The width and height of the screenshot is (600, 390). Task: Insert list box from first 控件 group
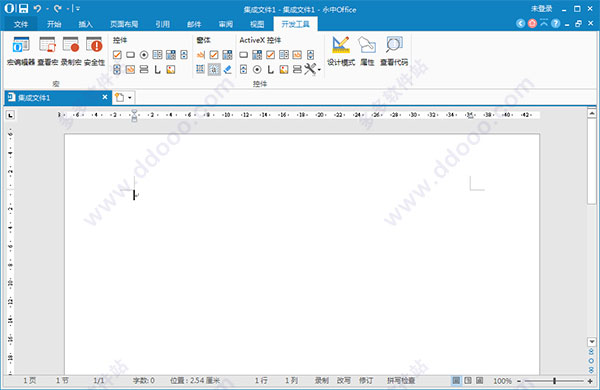point(157,55)
